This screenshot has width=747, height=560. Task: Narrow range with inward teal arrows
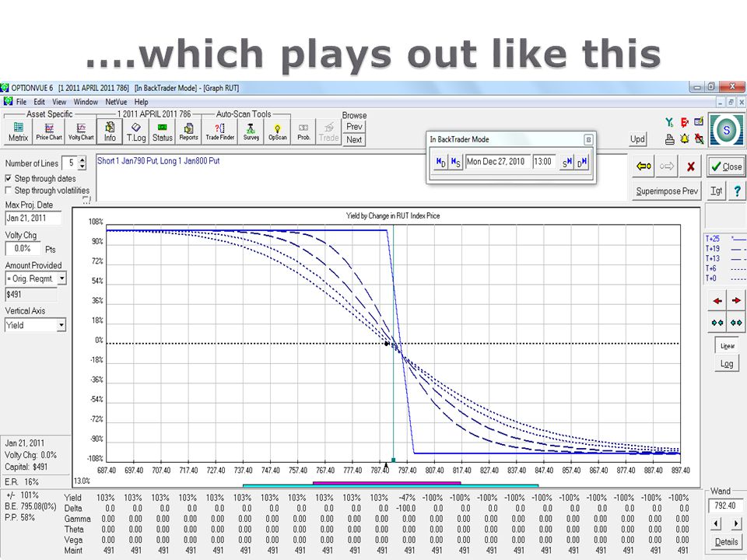click(x=717, y=323)
